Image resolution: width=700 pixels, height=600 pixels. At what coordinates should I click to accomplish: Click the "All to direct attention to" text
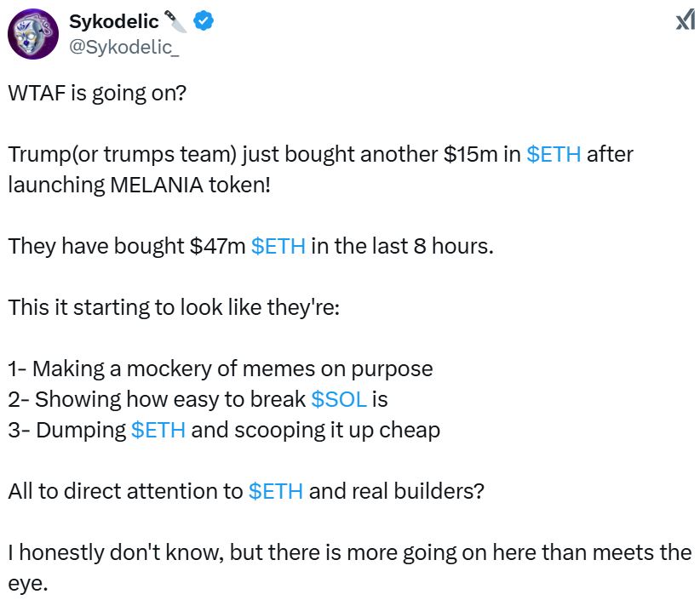[x=125, y=491]
